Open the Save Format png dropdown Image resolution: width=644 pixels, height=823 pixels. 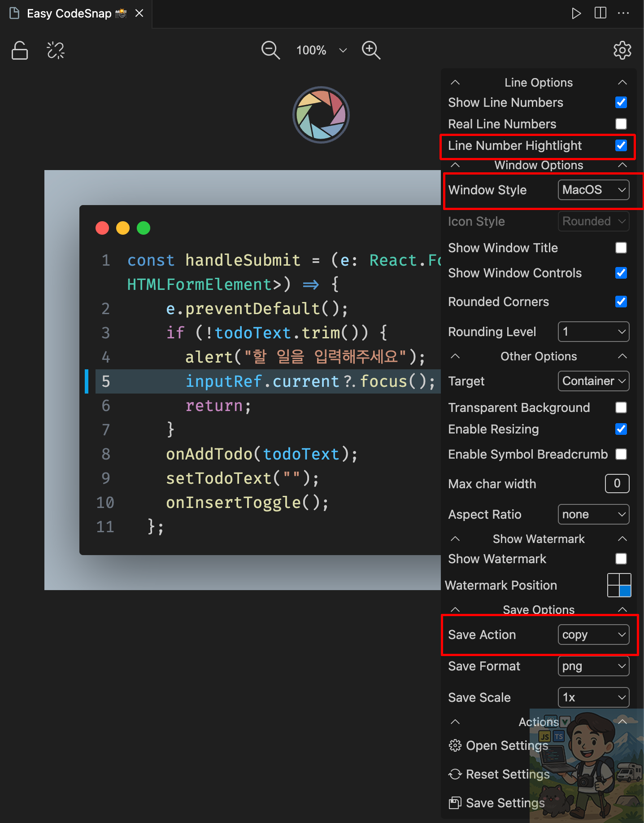[593, 666]
